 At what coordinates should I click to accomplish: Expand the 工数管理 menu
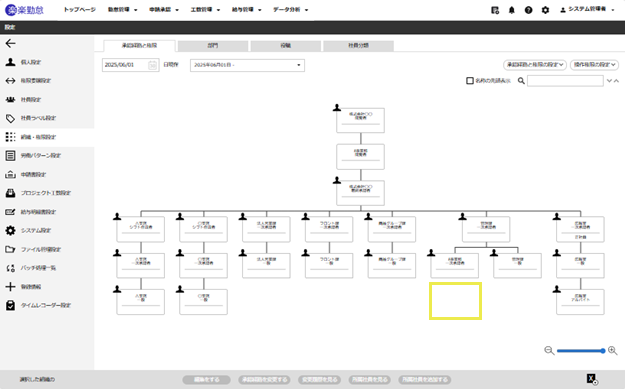point(205,10)
